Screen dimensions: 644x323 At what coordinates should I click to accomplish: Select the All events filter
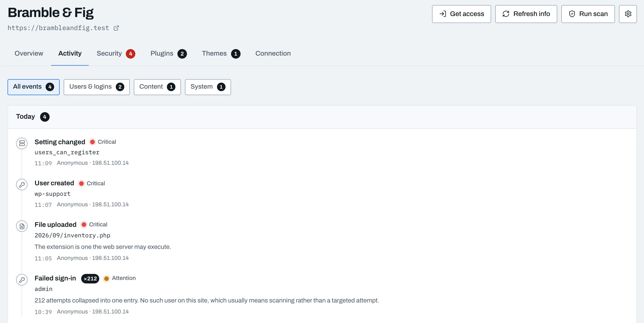click(x=34, y=87)
